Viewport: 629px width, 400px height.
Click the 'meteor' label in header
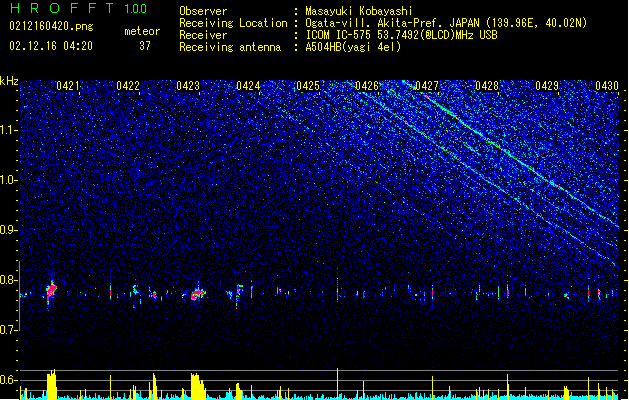coord(142,31)
